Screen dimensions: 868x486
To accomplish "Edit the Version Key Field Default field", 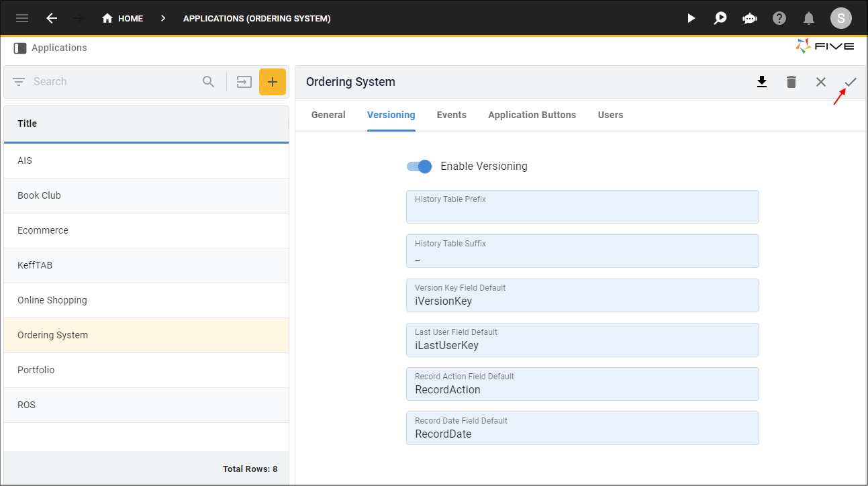I will coord(583,295).
